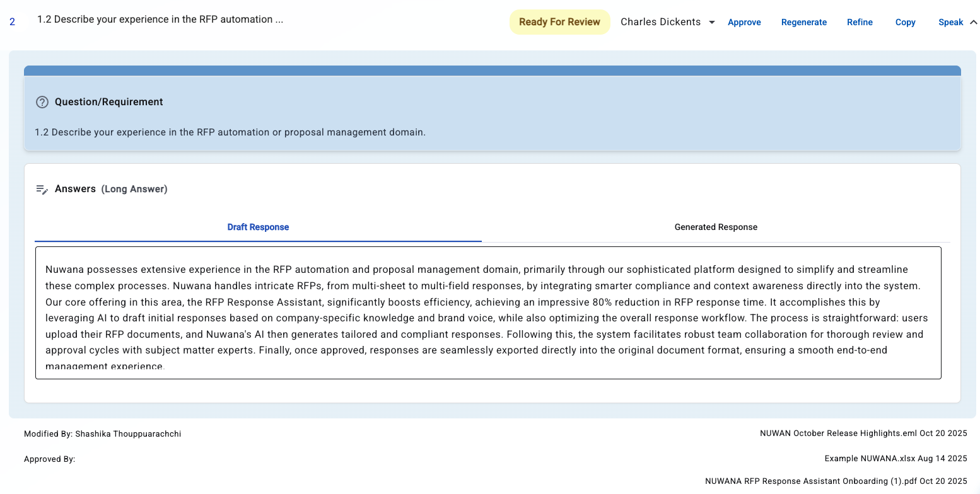
Task: Switch to the Draft Response tab
Action: [x=258, y=227]
